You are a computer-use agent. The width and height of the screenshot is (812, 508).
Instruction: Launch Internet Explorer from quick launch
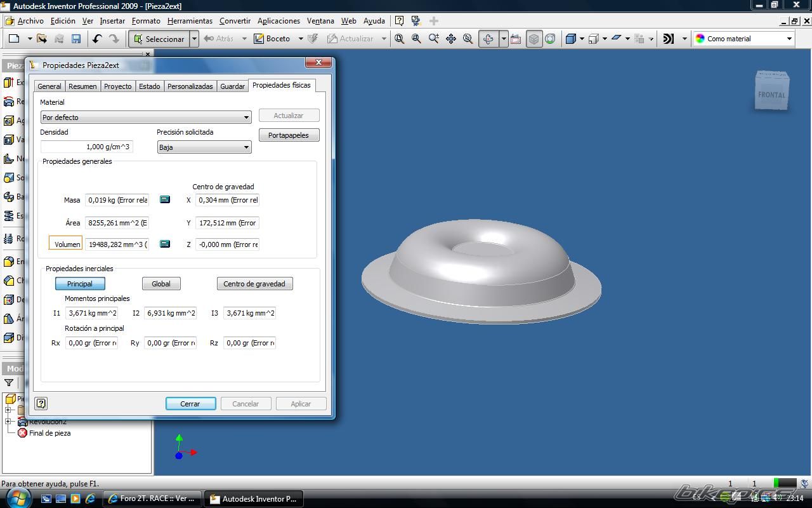pos(89,498)
